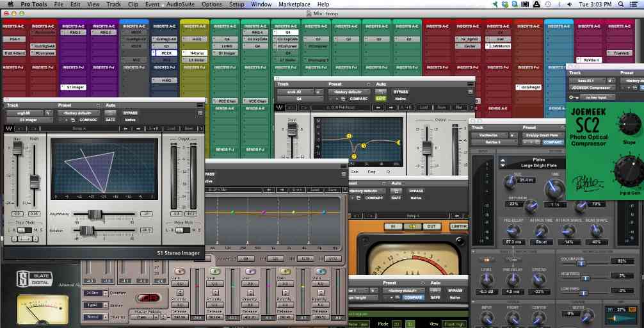
Task: Click the A->B button in Q4 toolbar
Action: tap(407, 108)
